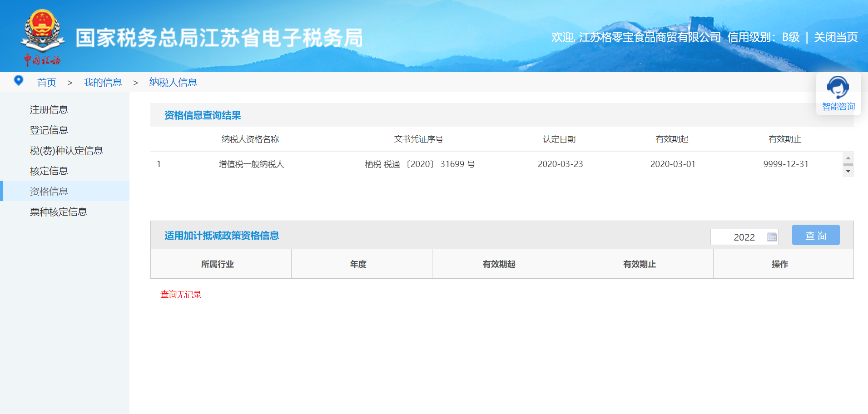Select 核定信息 from sidebar
Screen dimensions: 868x414
[x=49, y=171]
